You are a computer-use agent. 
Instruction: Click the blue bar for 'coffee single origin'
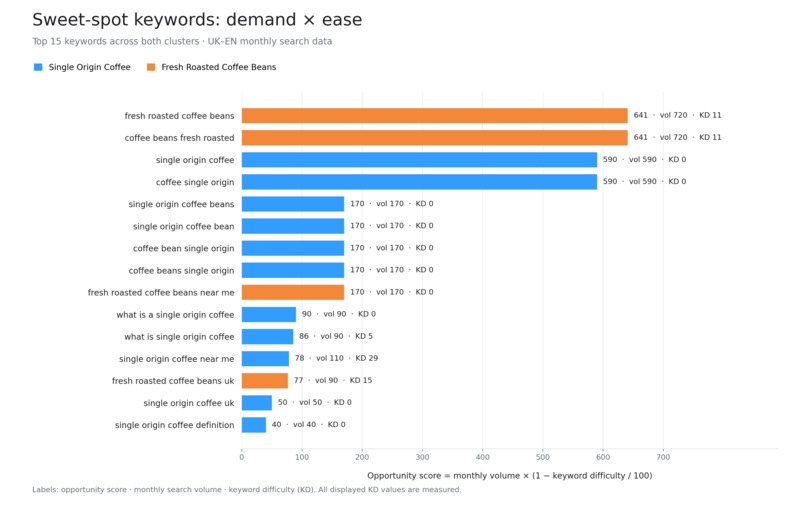(x=419, y=182)
